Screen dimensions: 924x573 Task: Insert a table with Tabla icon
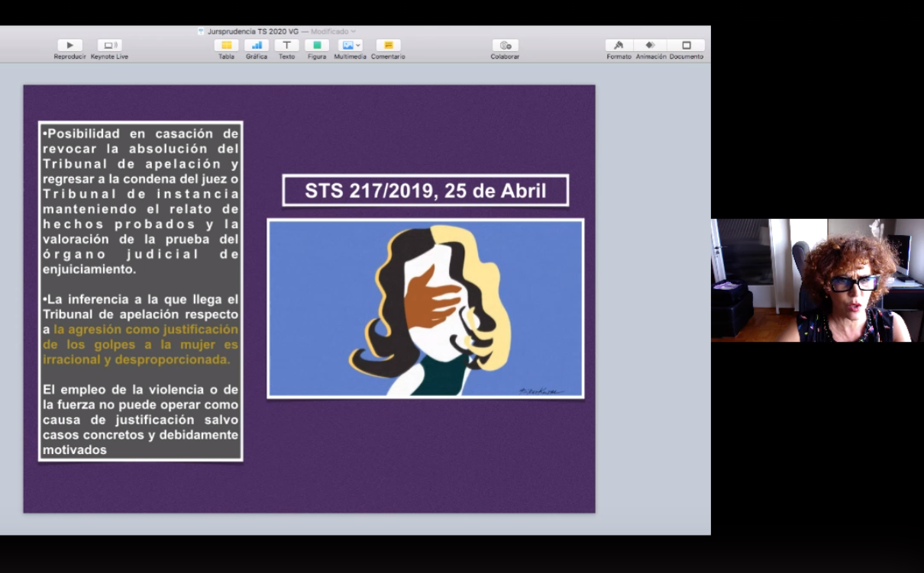tap(226, 46)
